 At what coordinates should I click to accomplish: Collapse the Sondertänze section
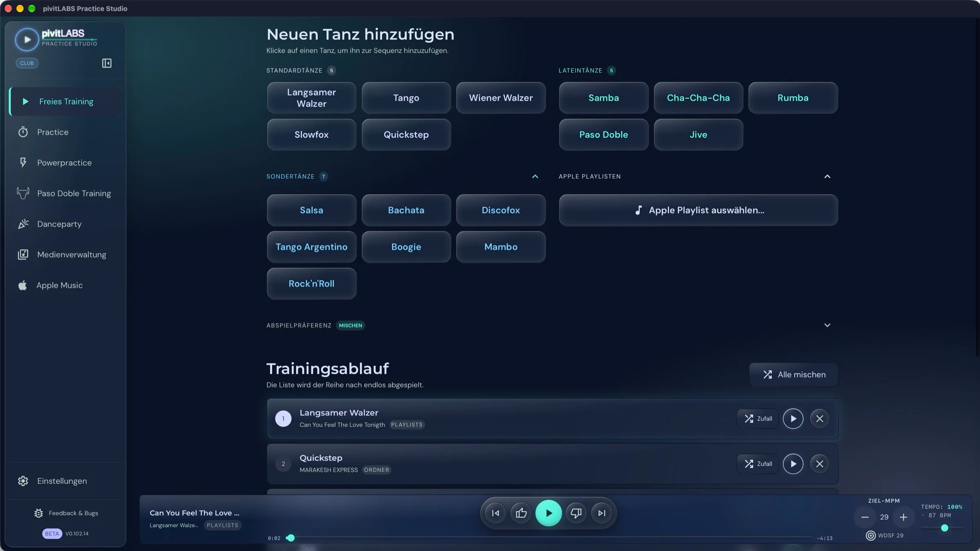pyautogui.click(x=535, y=176)
